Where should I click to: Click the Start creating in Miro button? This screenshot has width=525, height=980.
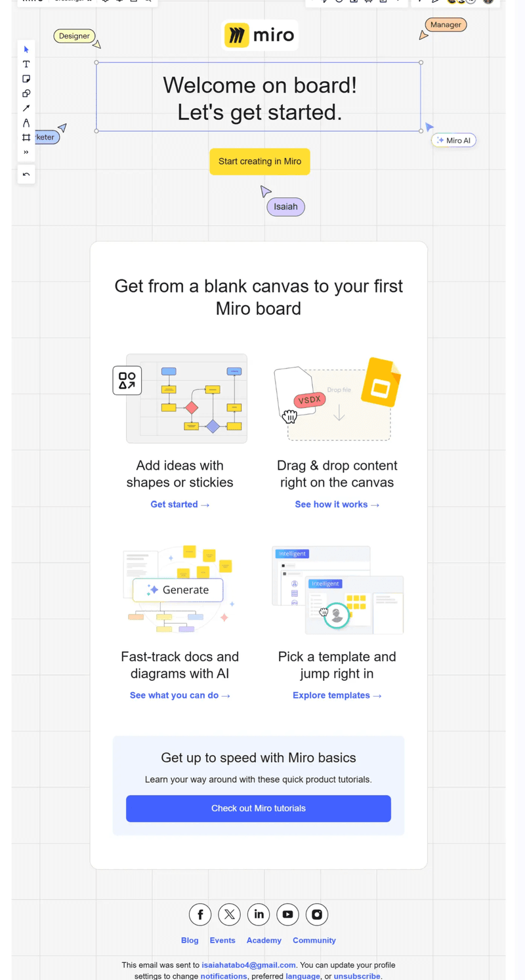(260, 161)
